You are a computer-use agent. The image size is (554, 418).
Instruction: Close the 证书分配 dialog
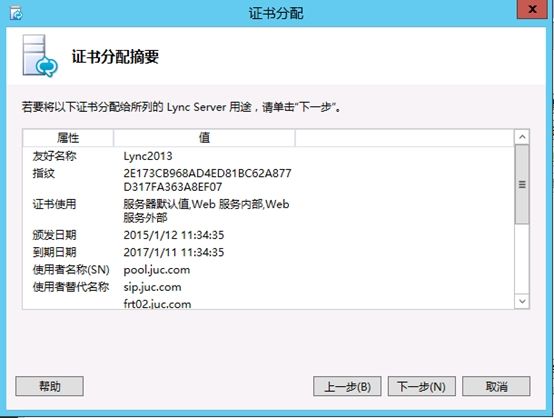pyautogui.click(x=532, y=9)
